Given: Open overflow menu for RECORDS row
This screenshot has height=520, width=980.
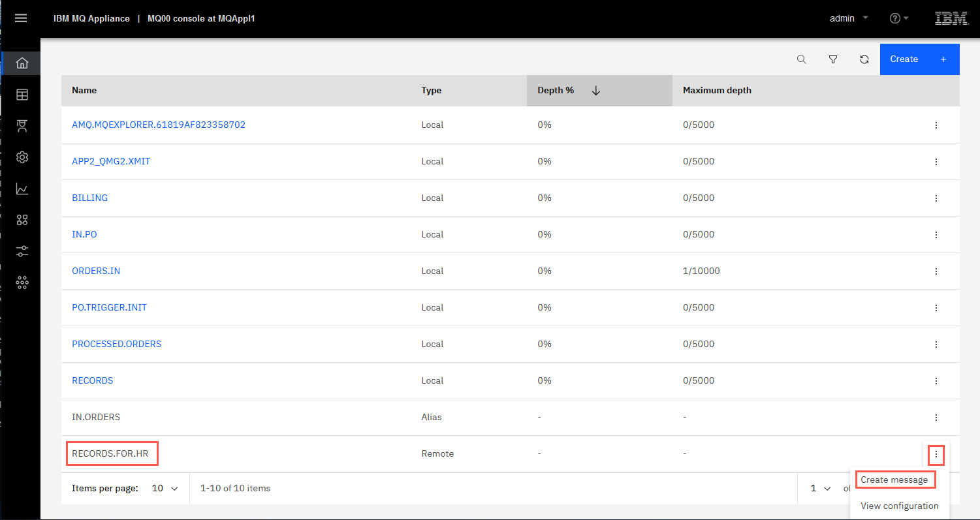Looking at the screenshot, I should [936, 380].
